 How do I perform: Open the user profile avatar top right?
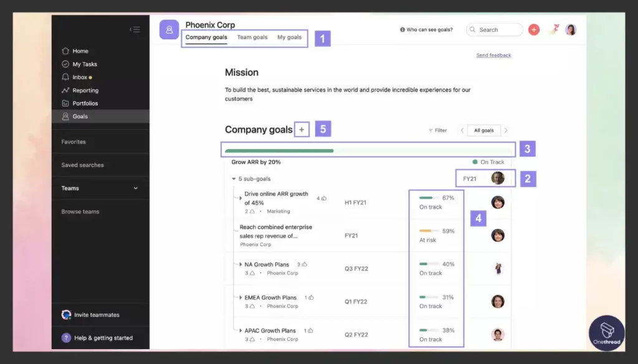tap(571, 30)
